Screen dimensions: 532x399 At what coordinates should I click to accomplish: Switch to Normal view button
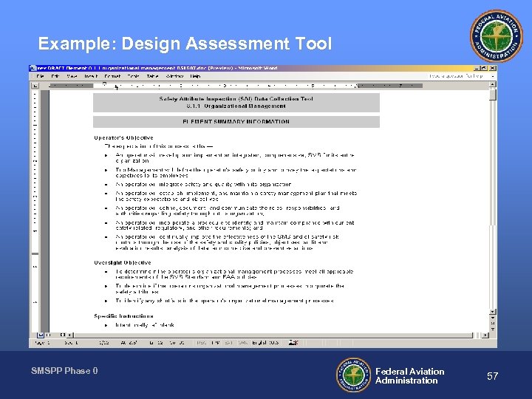pyautogui.click(x=41, y=335)
